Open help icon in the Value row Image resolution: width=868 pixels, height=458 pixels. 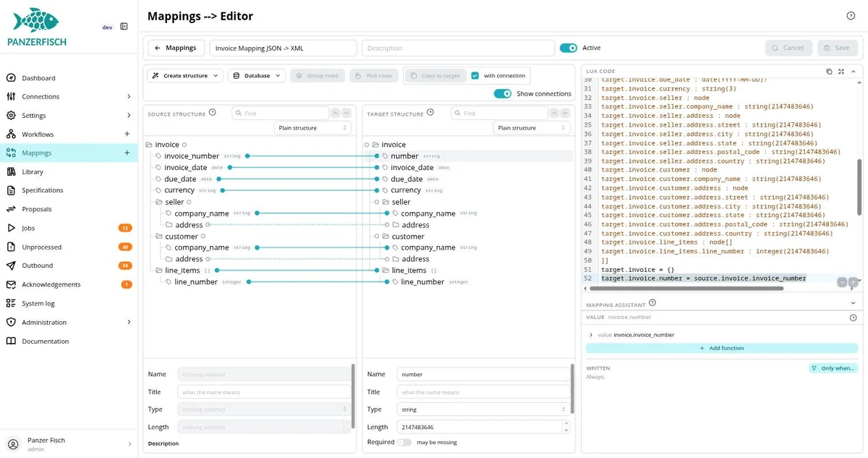853,318
